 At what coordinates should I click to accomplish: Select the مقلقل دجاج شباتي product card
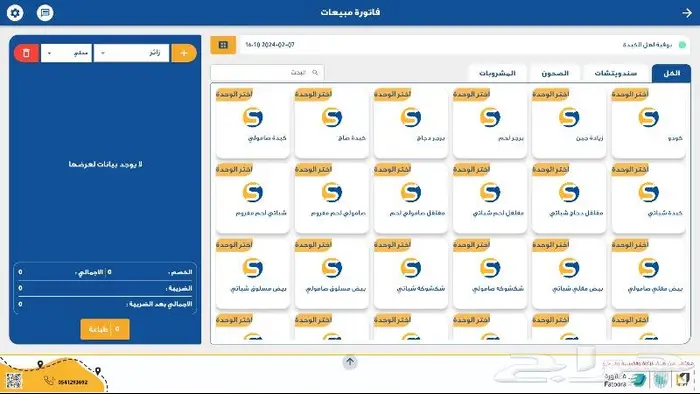click(569, 198)
